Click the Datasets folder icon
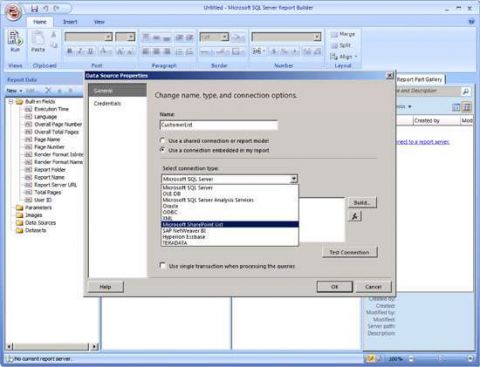Viewport: 480px width, 367px height. 20,231
